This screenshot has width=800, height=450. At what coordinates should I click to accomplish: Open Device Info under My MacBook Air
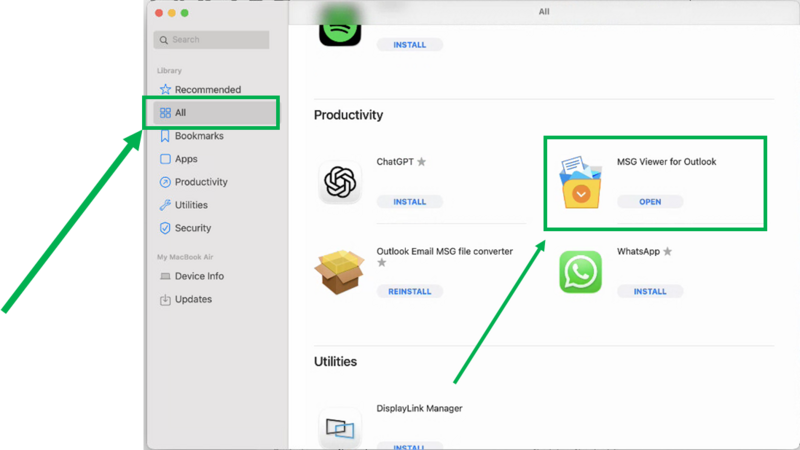pyautogui.click(x=199, y=276)
